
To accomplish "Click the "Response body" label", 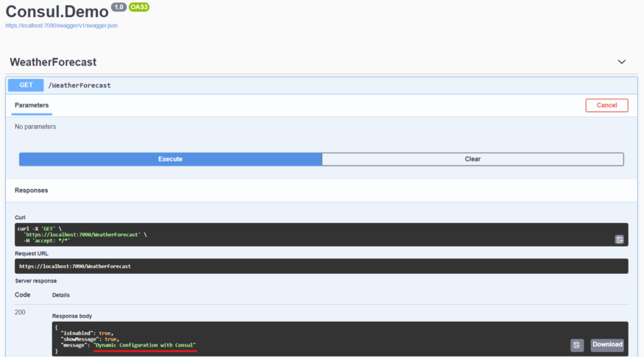I will point(72,316).
